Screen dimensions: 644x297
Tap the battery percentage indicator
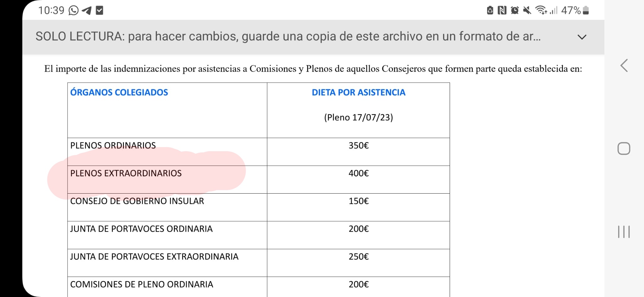point(571,10)
